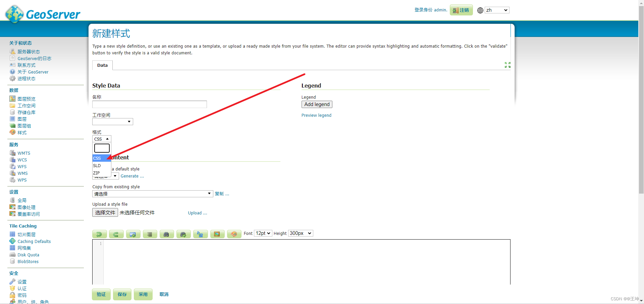Open BlobStores in the sidebar
Viewport: 644px width, 304px height.
pos(28,261)
